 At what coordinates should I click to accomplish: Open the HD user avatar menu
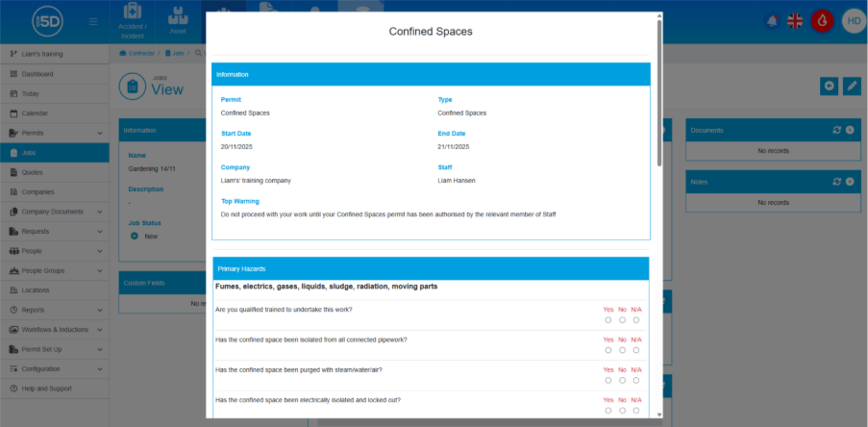pyautogui.click(x=853, y=21)
